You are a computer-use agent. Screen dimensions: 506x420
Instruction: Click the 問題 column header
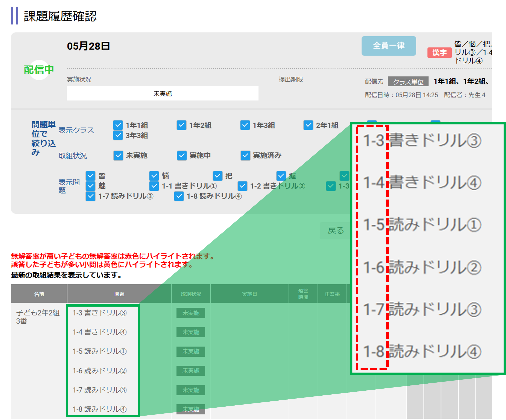[x=119, y=294]
